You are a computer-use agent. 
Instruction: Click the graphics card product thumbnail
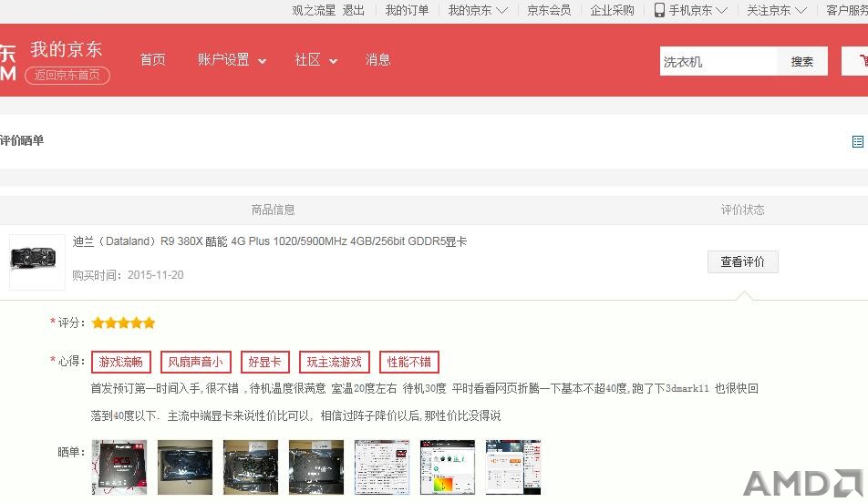pyautogui.click(x=37, y=262)
